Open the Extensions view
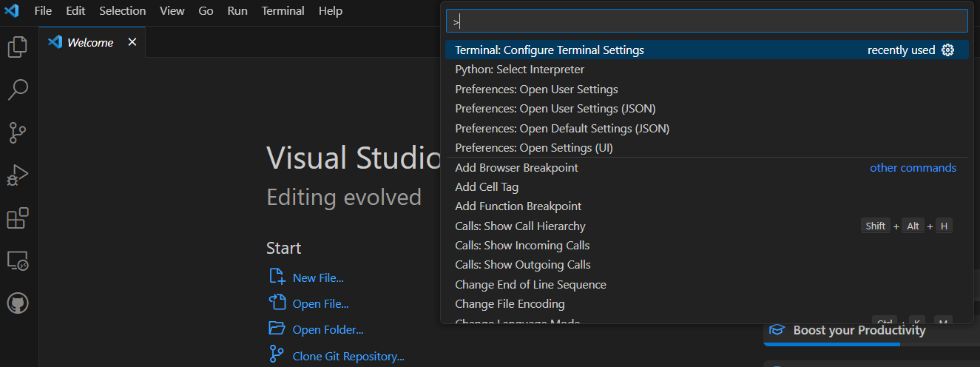The height and width of the screenshot is (367, 980). point(18,218)
